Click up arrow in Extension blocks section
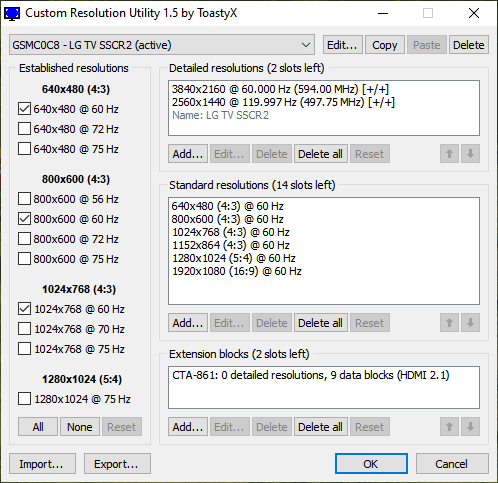498x483 pixels. coord(449,427)
